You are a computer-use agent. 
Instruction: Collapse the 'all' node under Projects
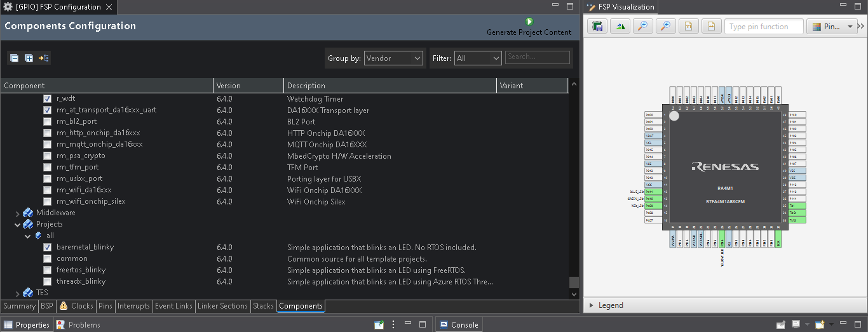(28, 236)
